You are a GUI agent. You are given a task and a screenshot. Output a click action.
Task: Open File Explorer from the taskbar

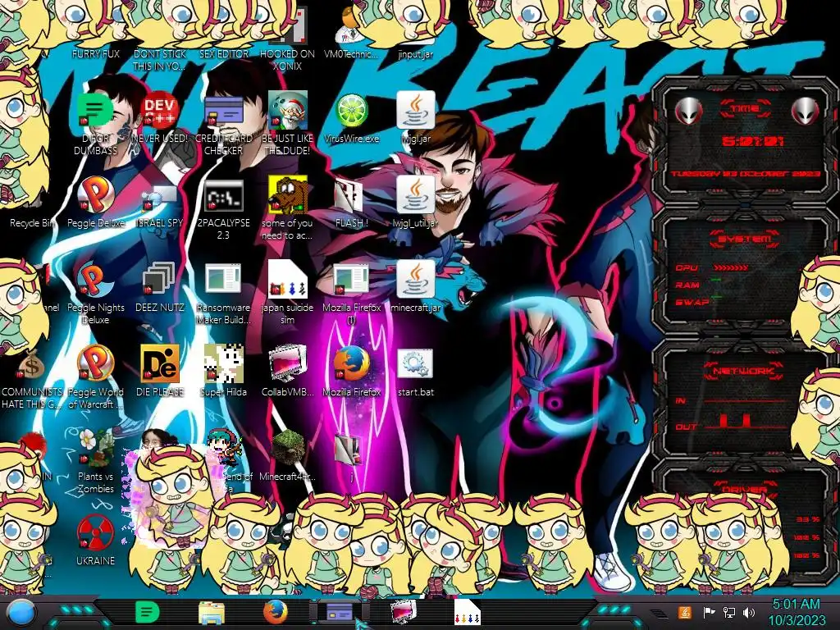(x=211, y=613)
